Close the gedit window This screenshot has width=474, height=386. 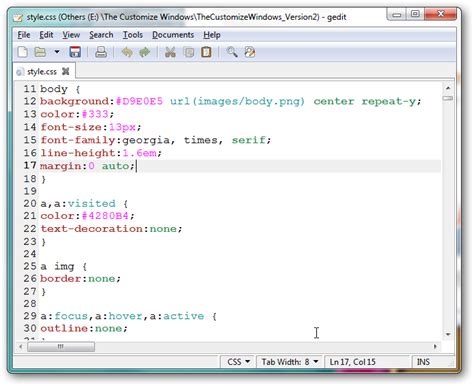point(441,14)
